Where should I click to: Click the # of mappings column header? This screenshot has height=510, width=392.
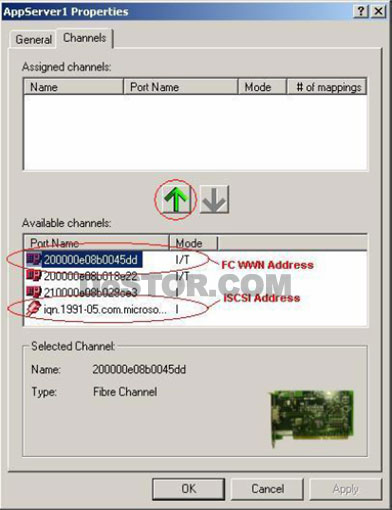[x=326, y=87]
